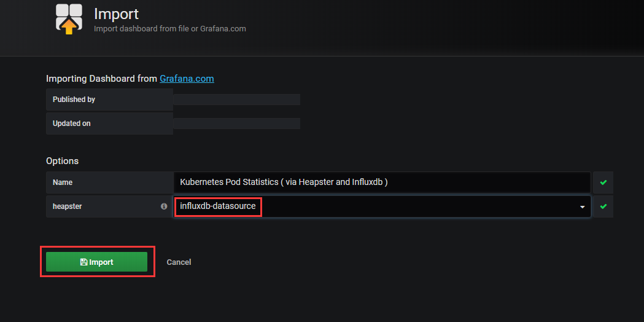Click the 'Import' page title

[116, 14]
